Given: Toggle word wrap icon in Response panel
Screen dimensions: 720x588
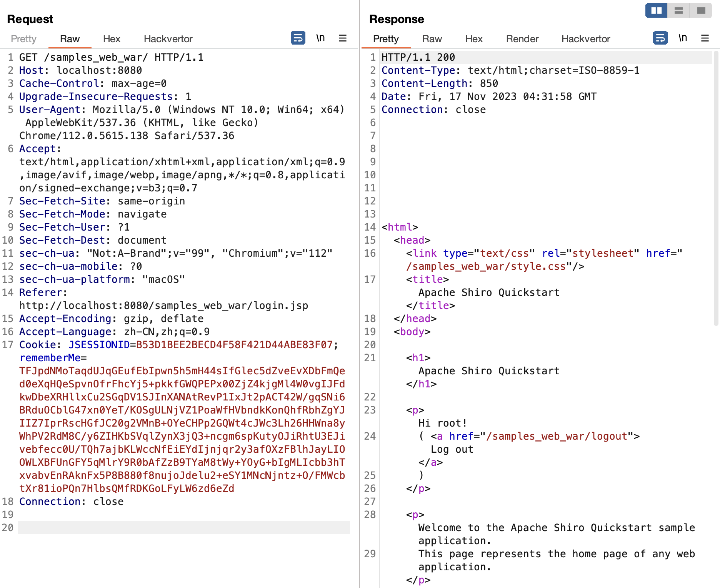Looking at the screenshot, I should [x=660, y=38].
